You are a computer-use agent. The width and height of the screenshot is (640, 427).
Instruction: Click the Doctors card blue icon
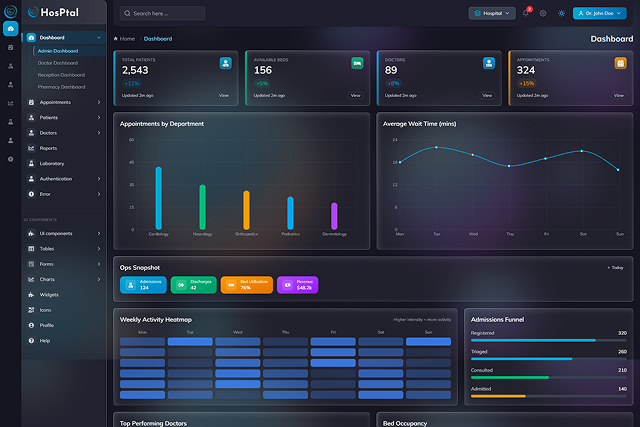tap(489, 63)
